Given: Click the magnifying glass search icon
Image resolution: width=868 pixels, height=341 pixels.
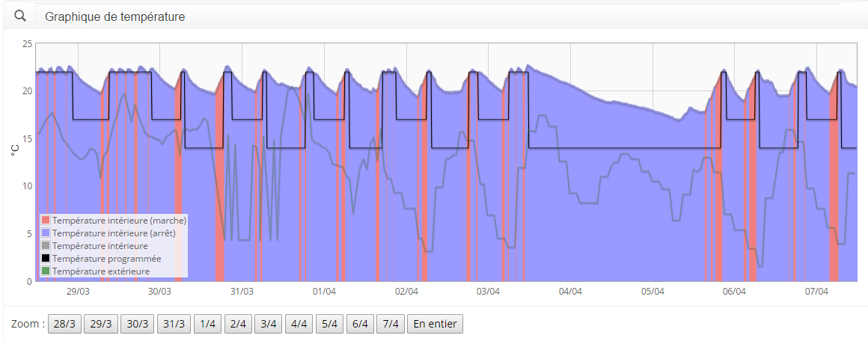Looking at the screenshot, I should 20,16.
